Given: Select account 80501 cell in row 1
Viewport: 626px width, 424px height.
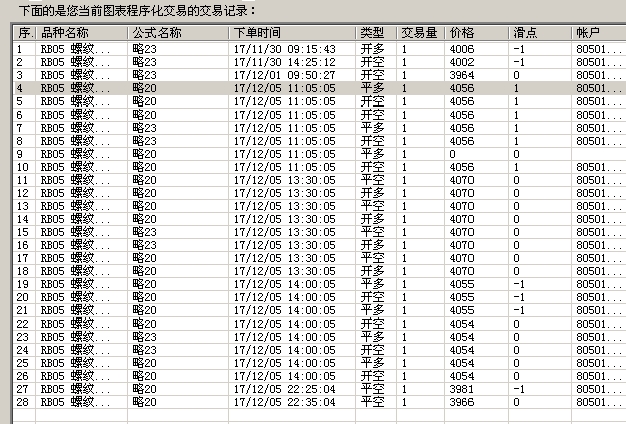Looking at the screenshot, I should [599, 49].
